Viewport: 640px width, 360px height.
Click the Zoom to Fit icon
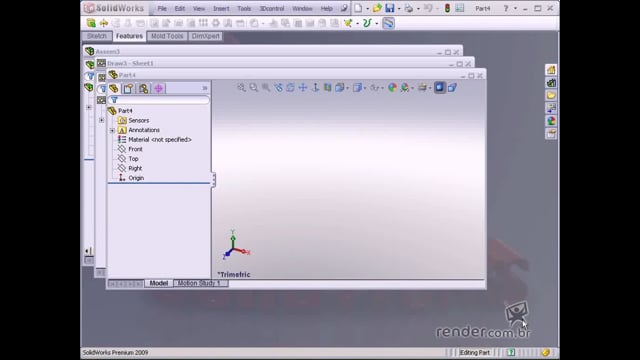point(242,87)
